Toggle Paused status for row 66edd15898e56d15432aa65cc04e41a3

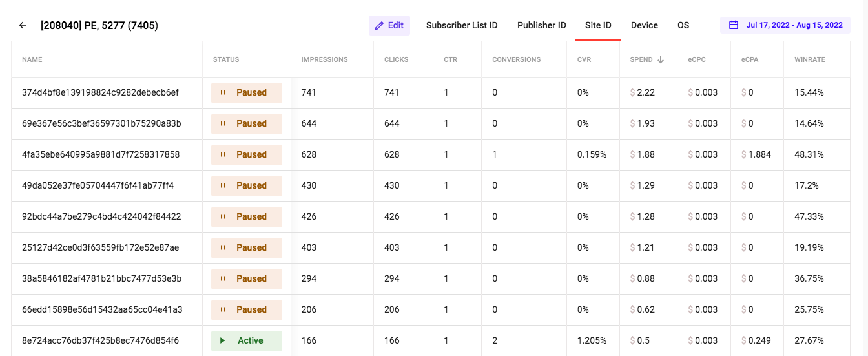click(x=247, y=309)
